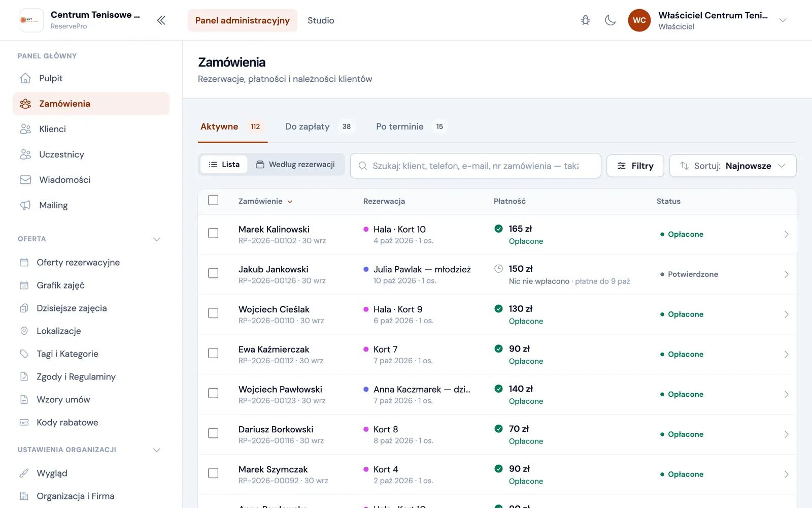Open the Sortuj: Najnowsze dropdown
This screenshot has height=508, width=812.
pos(733,166)
